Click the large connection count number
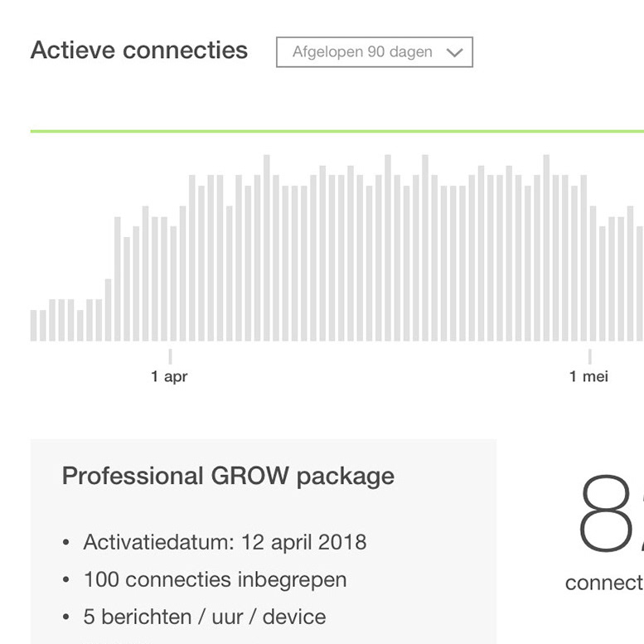644x644 pixels. click(611, 513)
